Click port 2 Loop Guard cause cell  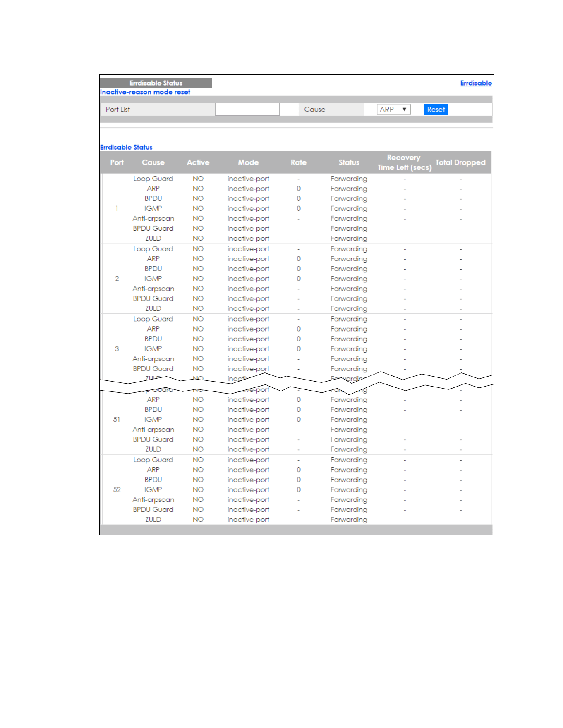click(153, 249)
